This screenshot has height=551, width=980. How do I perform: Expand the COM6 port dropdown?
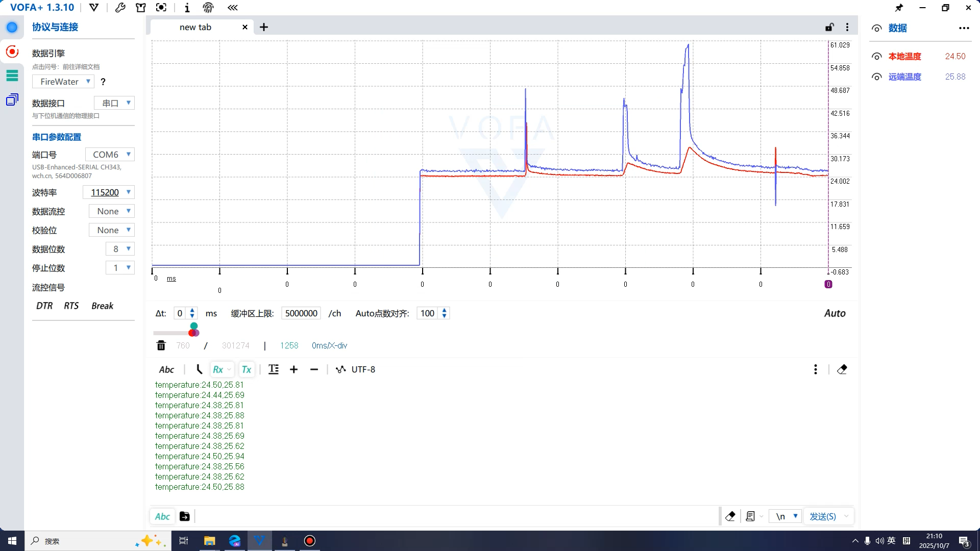tap(109, 155)
